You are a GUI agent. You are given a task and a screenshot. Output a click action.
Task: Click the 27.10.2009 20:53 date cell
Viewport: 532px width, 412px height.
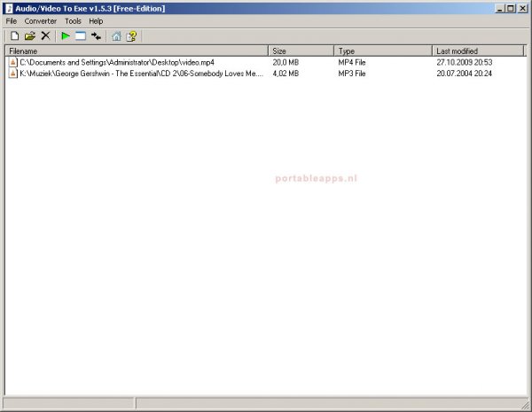[x=464, y=62]
